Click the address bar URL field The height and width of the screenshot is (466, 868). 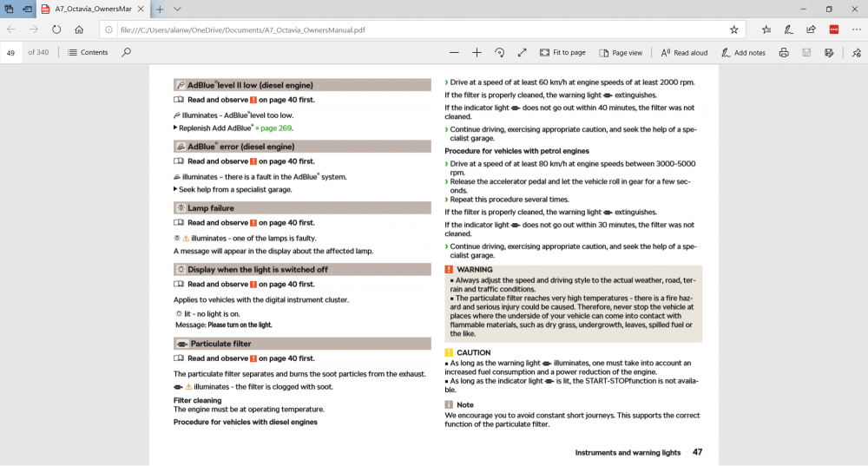[421, 30]
